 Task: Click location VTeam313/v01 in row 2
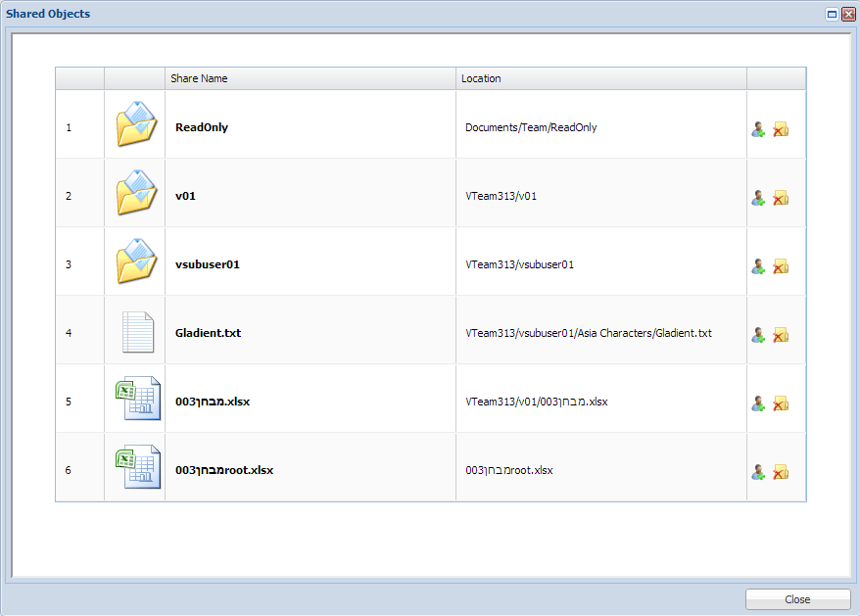(x=501, y=196)
